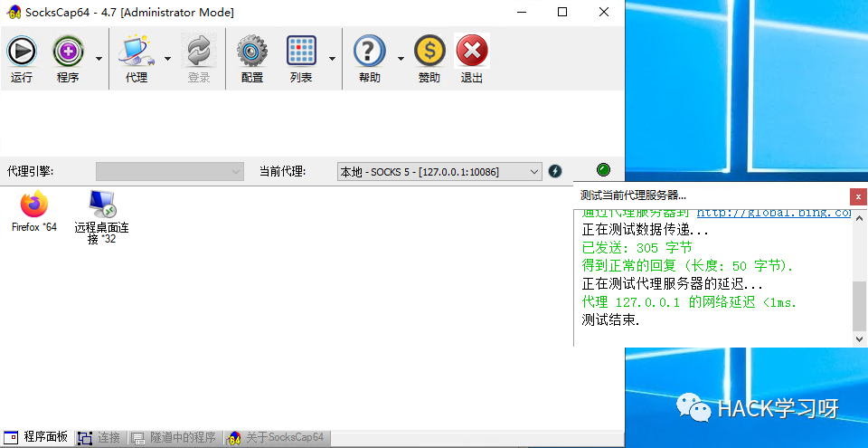The image size is (868, 448).
Task: Click the SocksCap64 title bar app icon
Action: pos(13,12)
